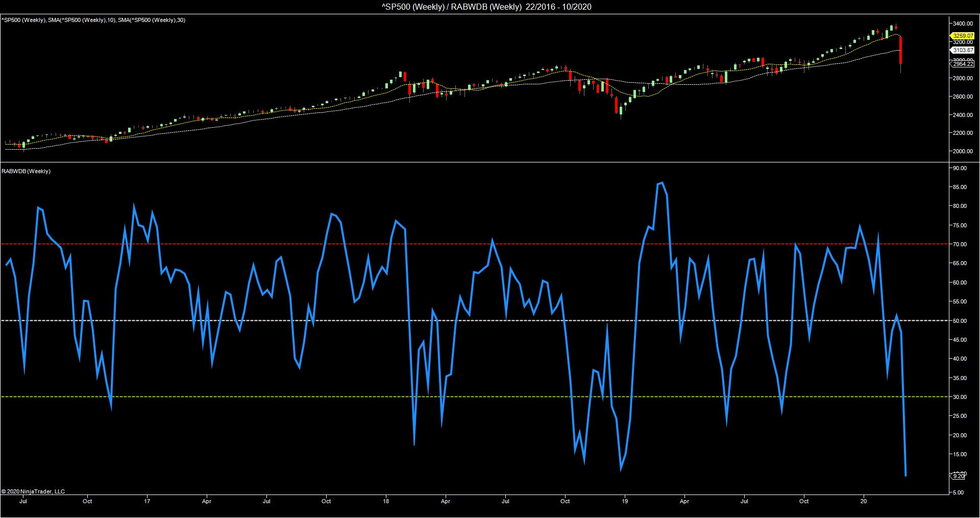Viewport: 980px width, 518px height.
Task: Click the '18' year label on time axis
Action: (386, 501)
